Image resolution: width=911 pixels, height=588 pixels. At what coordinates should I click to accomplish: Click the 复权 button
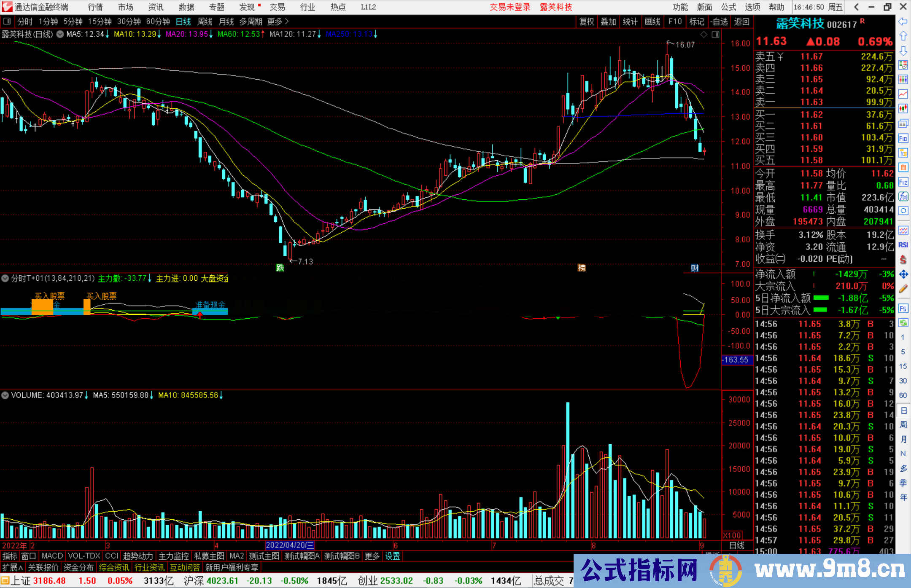pyautogui.click(x=587, y=21)
